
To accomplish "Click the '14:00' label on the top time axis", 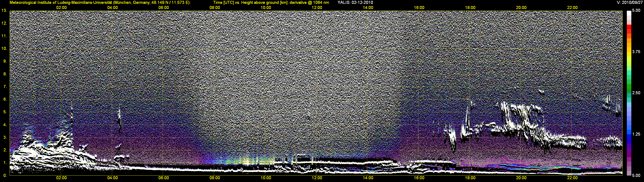I will point(368,8).
